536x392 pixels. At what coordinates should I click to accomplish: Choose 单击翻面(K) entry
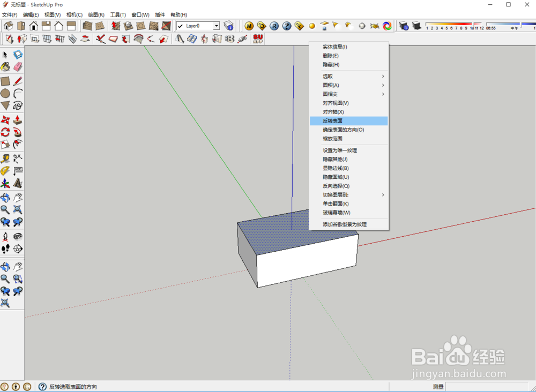click(x=349, y=203)
